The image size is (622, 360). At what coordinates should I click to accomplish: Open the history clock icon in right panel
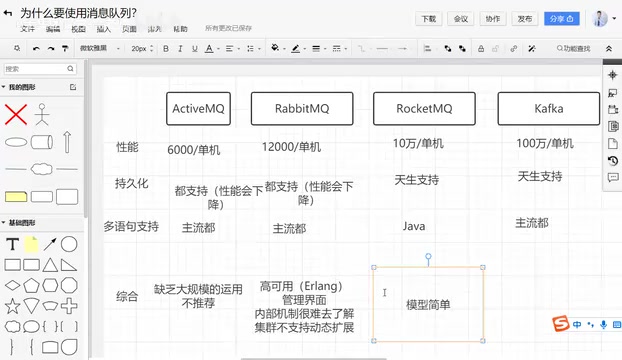[x=612, y=161]
